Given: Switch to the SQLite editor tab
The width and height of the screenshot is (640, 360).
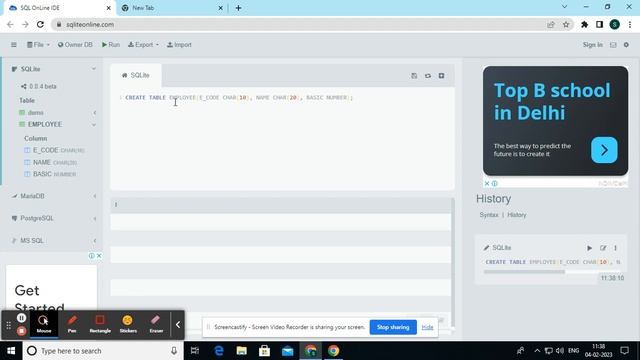Looking at the screenshot, I should tap(136, 75).
